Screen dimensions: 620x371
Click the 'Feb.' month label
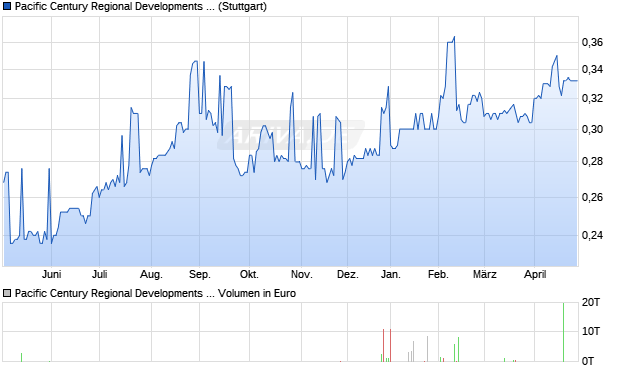(x=438, y=274)
